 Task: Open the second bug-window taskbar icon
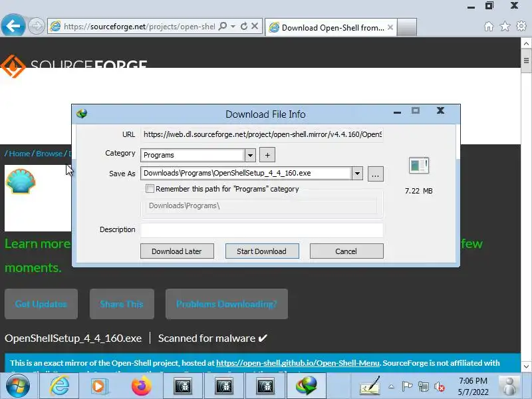224,386
